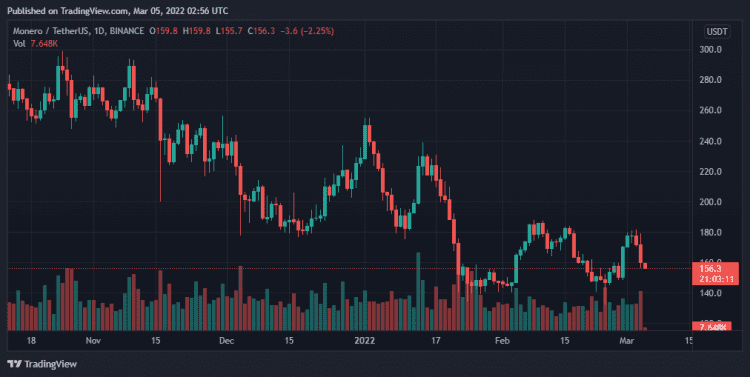The image size is (750, 377).
Task: Click the USDT currency label
Action: (717, 32)
